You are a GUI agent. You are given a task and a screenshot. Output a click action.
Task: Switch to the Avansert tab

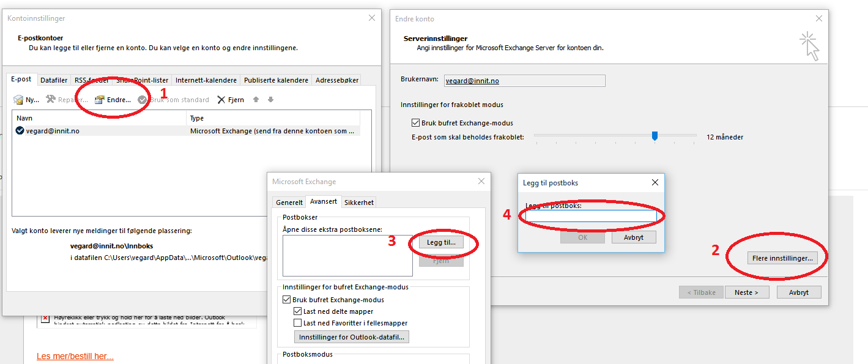tap(323, 201)
